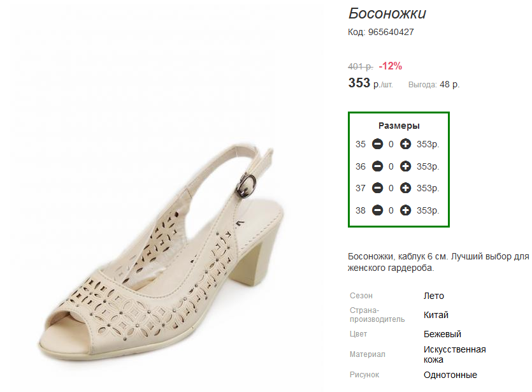Increase quantity for size 38
Viewport: 532px width, 392px height.
pyautogui.click(x=405, y=210)
